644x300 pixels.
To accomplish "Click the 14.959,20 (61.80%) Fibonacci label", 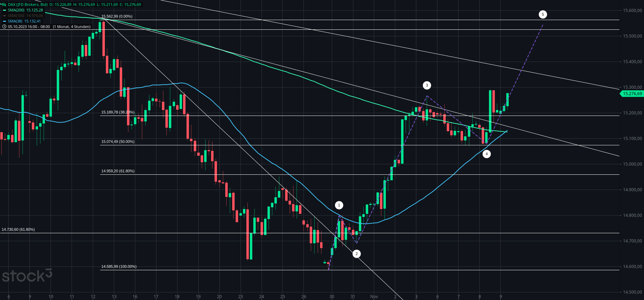I will (x=118, y=171).
